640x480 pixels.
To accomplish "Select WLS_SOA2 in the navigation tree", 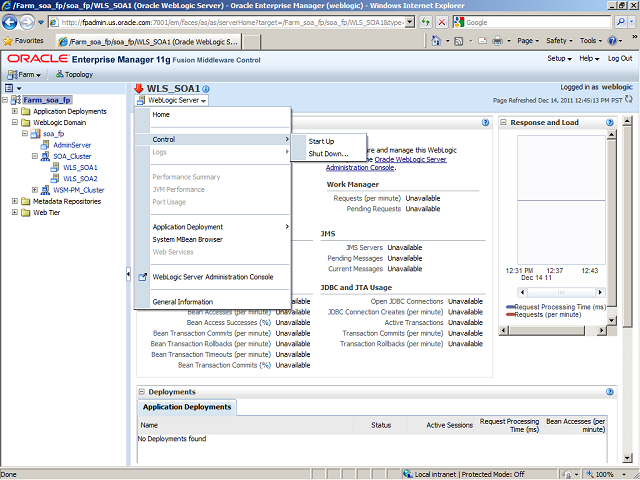I will pyautogui.click(x=80, y=178).
